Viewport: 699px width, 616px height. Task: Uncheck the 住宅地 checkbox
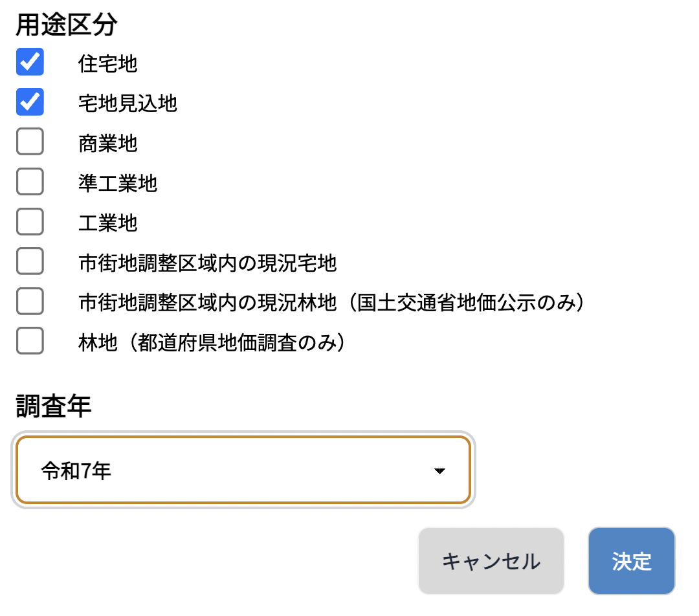30,63
